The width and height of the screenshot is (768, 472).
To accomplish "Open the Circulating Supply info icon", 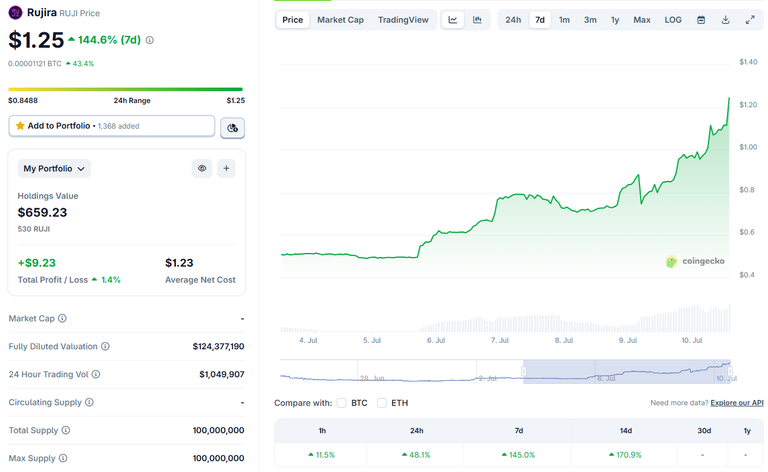I will coord(89,402).
